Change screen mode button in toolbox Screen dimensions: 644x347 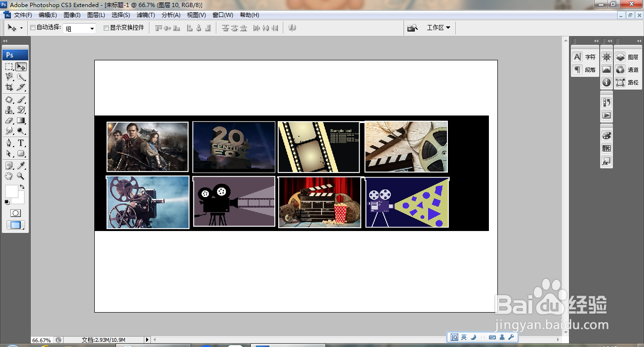pyautogui.click(x=16, y=225)
